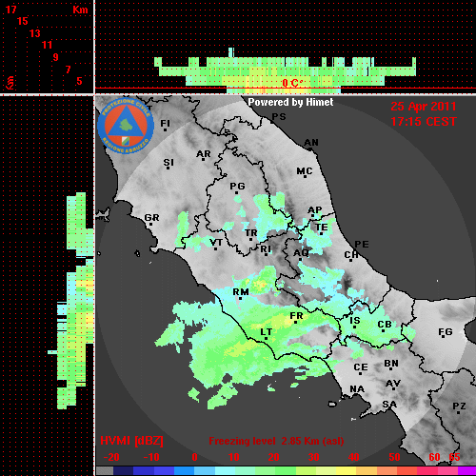Click the '0 C°' freezing marker label
The image size is (476, 476).
(x=291, y=83)
